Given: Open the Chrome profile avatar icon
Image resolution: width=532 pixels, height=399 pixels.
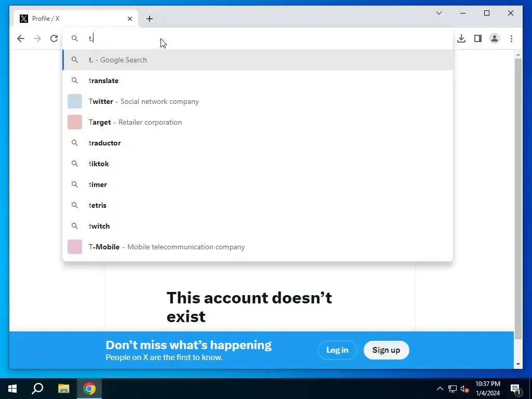Looking at the screenshot, I should [x=495, y=38].
